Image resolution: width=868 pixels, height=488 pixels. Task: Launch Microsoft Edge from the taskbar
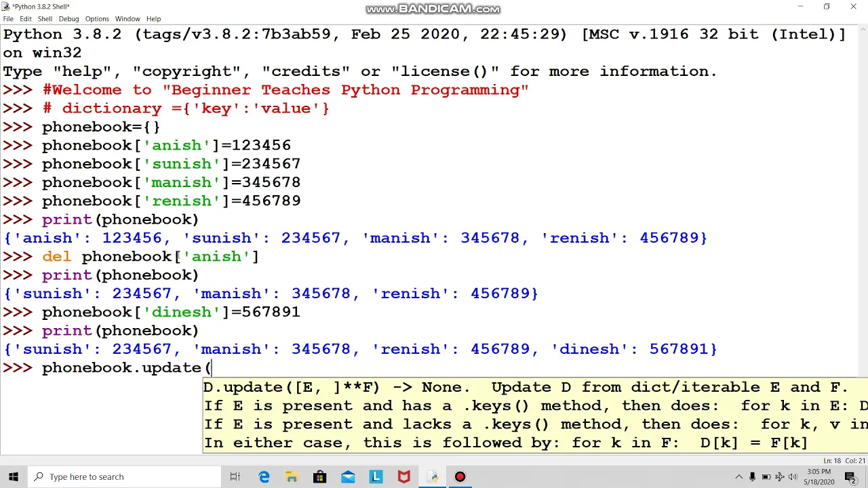click(264, 476)
